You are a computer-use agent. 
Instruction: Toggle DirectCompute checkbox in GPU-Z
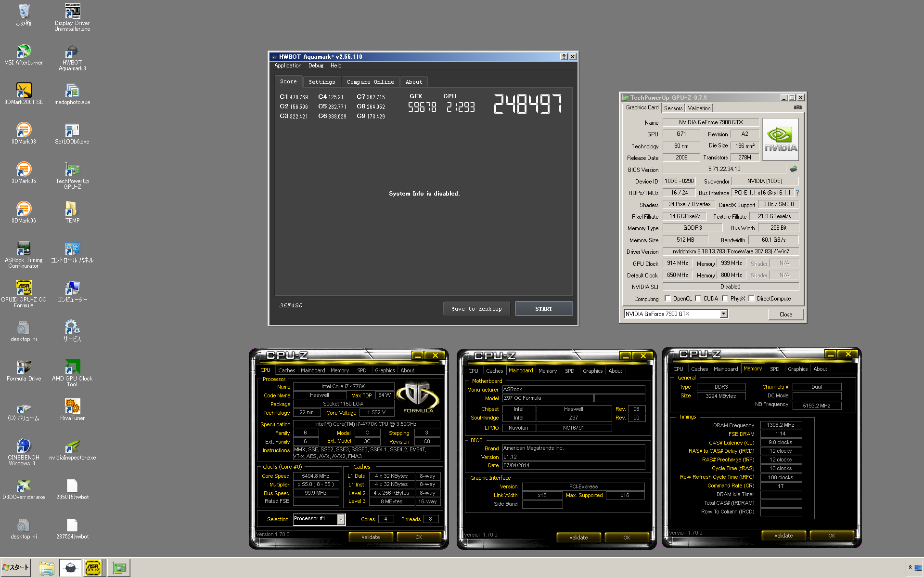pos(751,299)
